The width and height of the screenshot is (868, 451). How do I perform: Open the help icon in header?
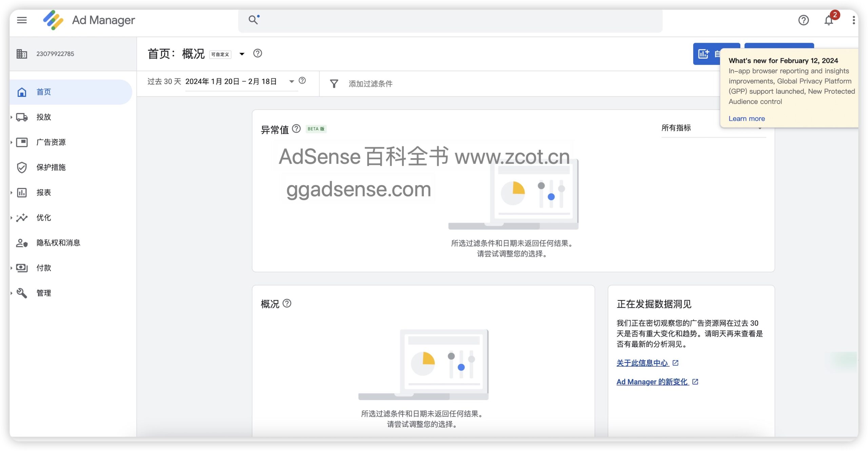click(803, 20)
